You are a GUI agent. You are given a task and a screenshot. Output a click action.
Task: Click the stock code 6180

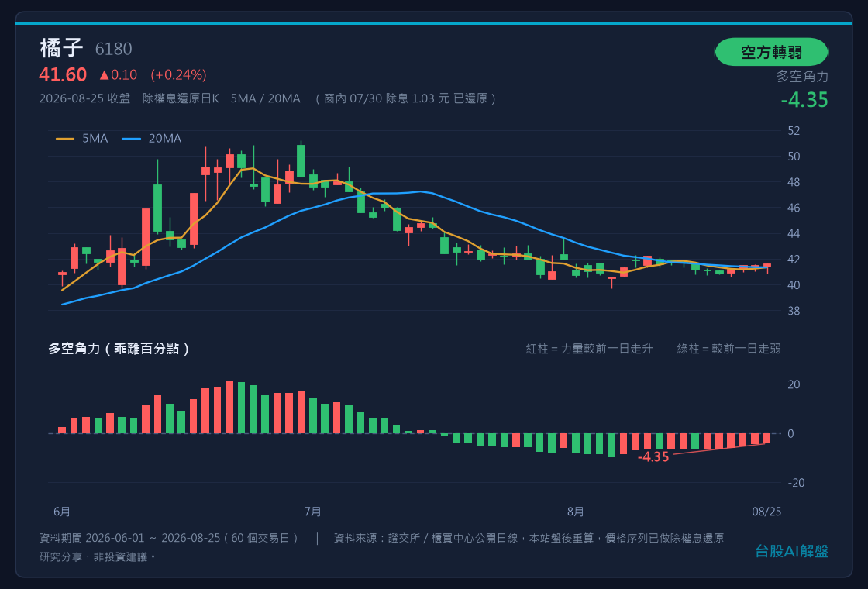[x=113, y=50]
